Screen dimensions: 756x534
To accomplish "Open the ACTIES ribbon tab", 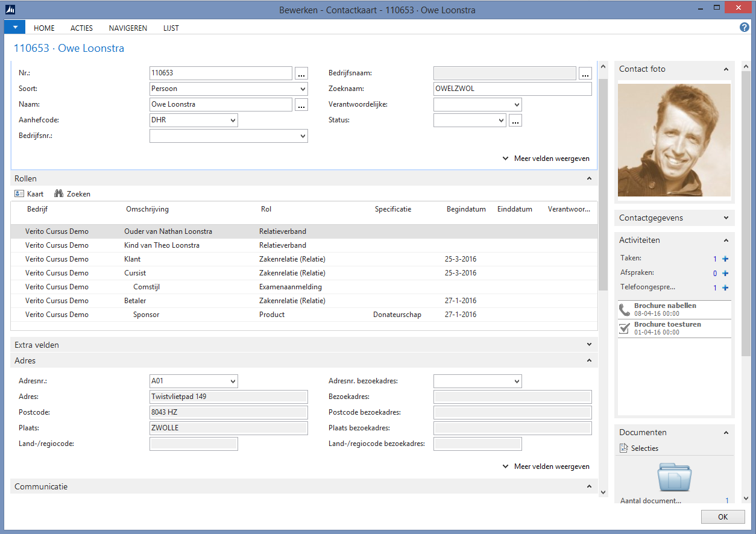I will [81, 28].
